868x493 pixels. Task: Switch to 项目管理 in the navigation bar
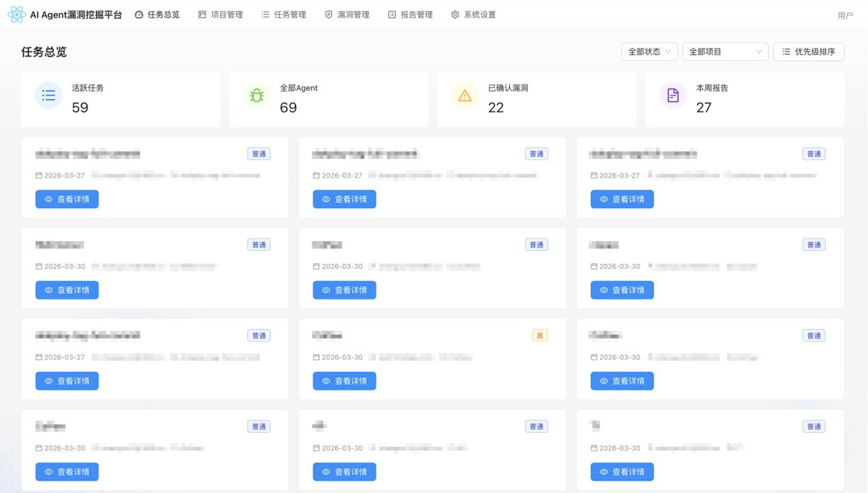(221, 15)
